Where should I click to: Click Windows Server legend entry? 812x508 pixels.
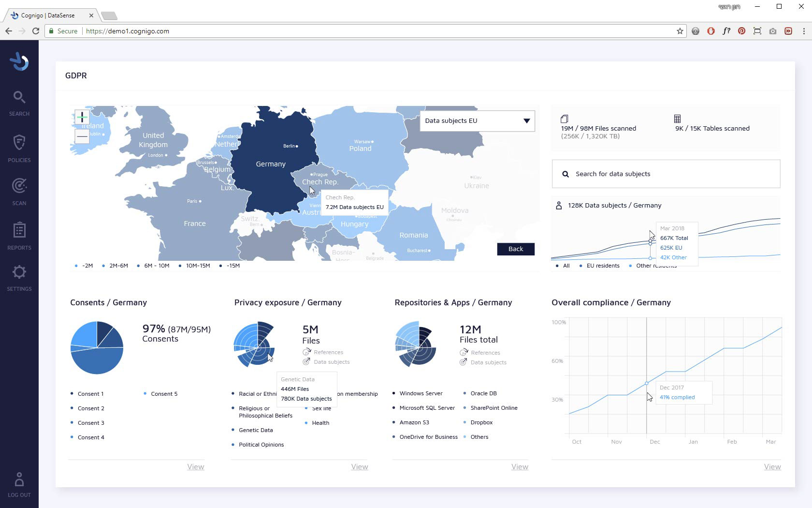pyautogui.click(x=418, y=393)
